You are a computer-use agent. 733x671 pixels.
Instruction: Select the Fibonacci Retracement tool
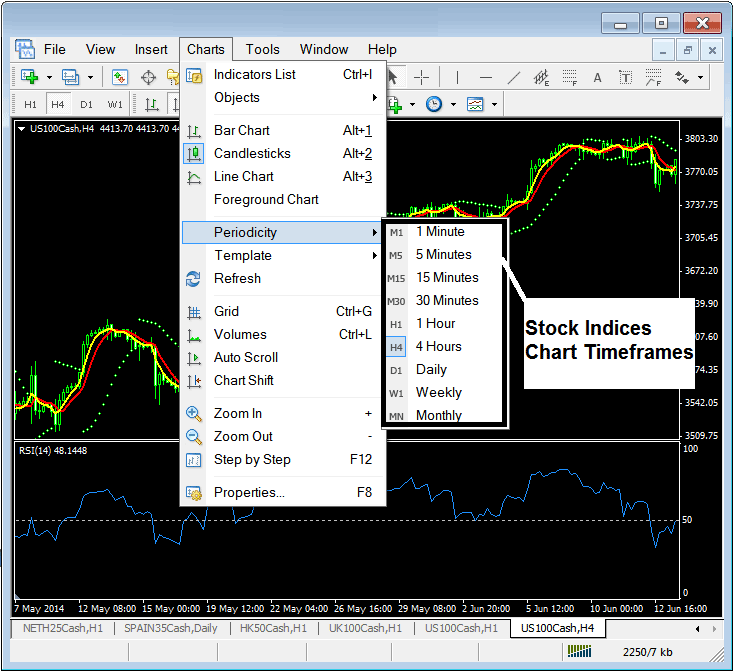[x=569, y=77]
